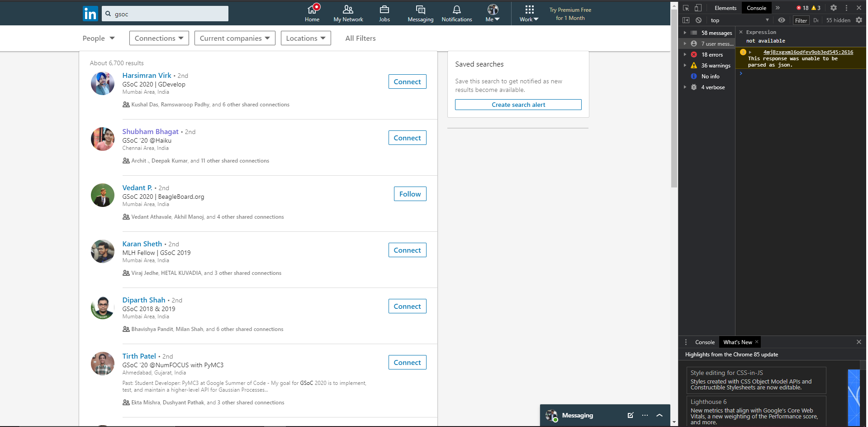This screenshot has height=427, width=868.
Task: Connect with Tirth Patel
Action: [407, 362]
